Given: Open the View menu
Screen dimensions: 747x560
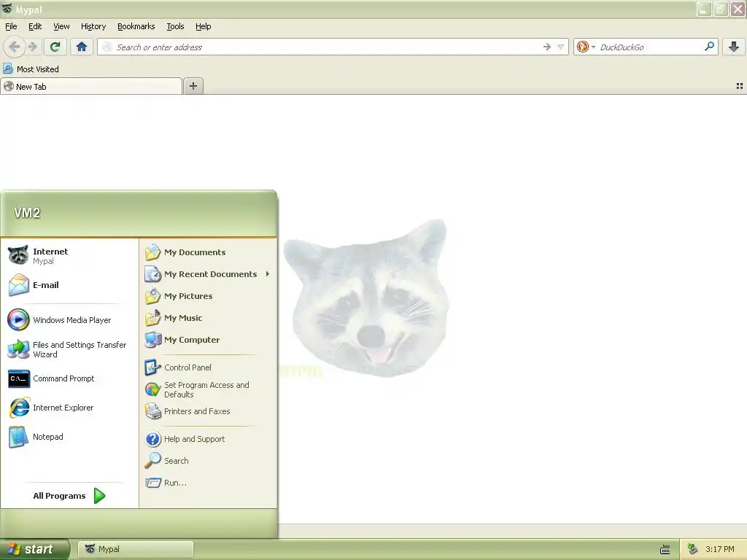Looking at the screenshot, I should (x=61, y=26).
